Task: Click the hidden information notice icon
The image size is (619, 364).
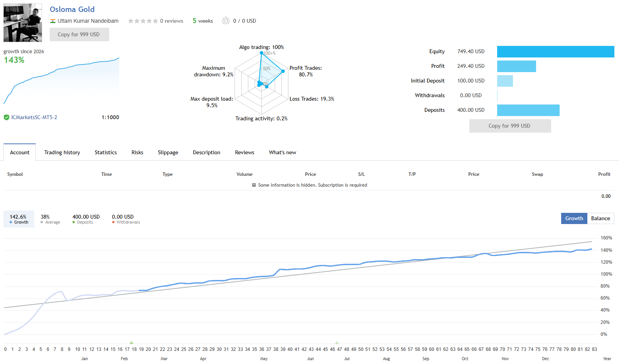Action: pos(254,185)
